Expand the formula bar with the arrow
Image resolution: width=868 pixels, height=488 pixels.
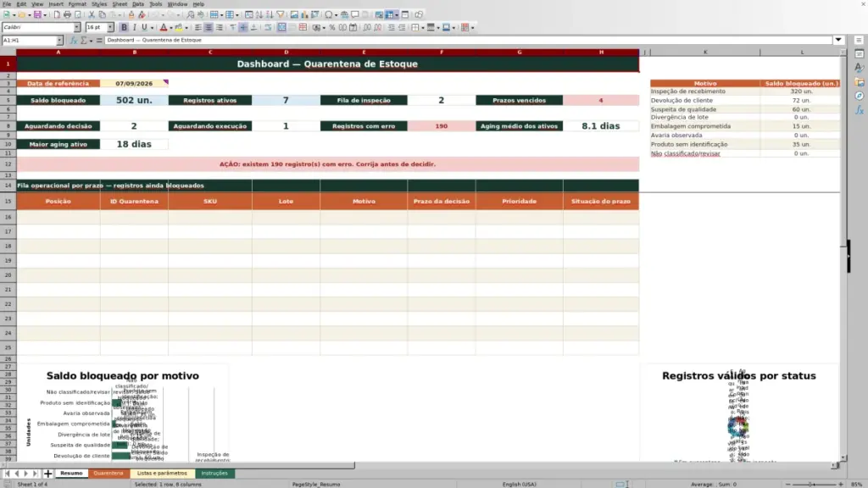coord(838,41)
